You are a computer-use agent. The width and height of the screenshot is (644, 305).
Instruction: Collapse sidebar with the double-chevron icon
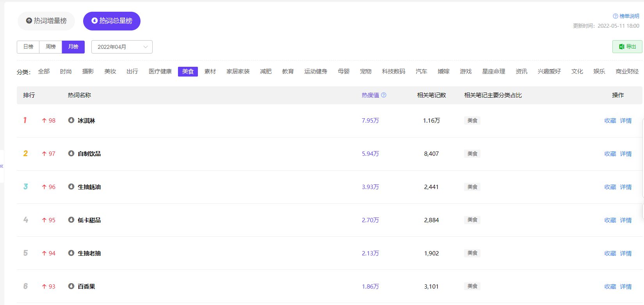tap(2, 166)
